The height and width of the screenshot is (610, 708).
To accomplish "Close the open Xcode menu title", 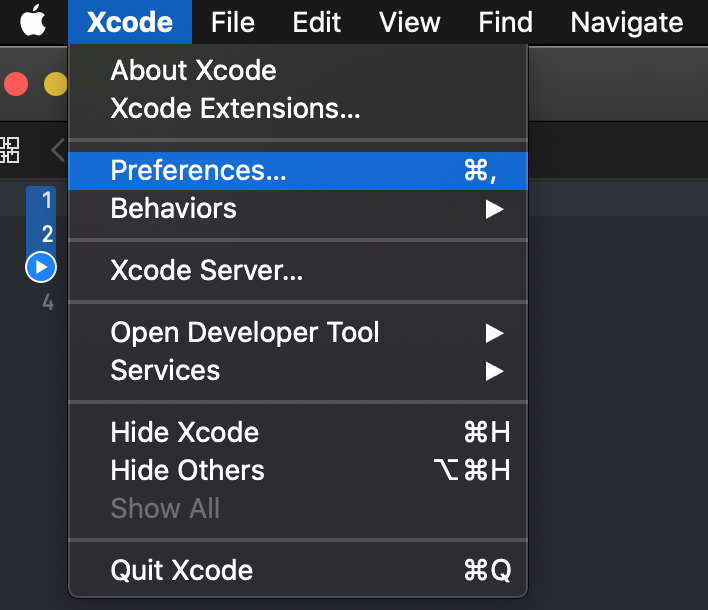I will (129, 22).
